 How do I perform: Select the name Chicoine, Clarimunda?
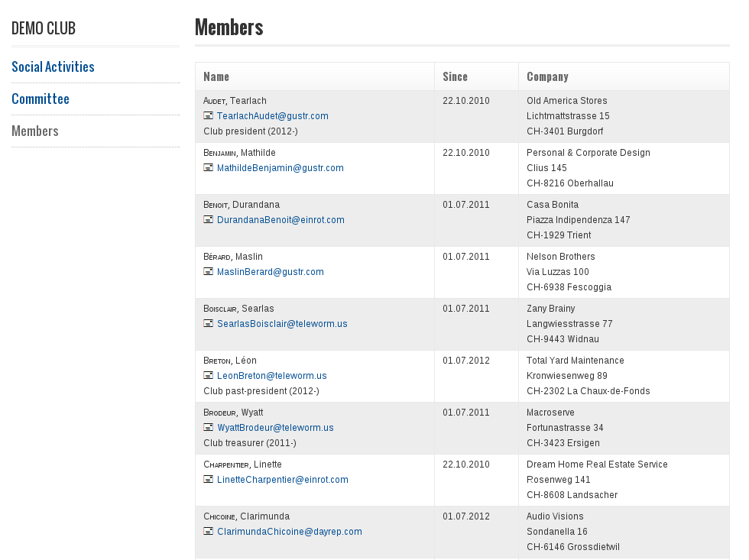point(246,516)
